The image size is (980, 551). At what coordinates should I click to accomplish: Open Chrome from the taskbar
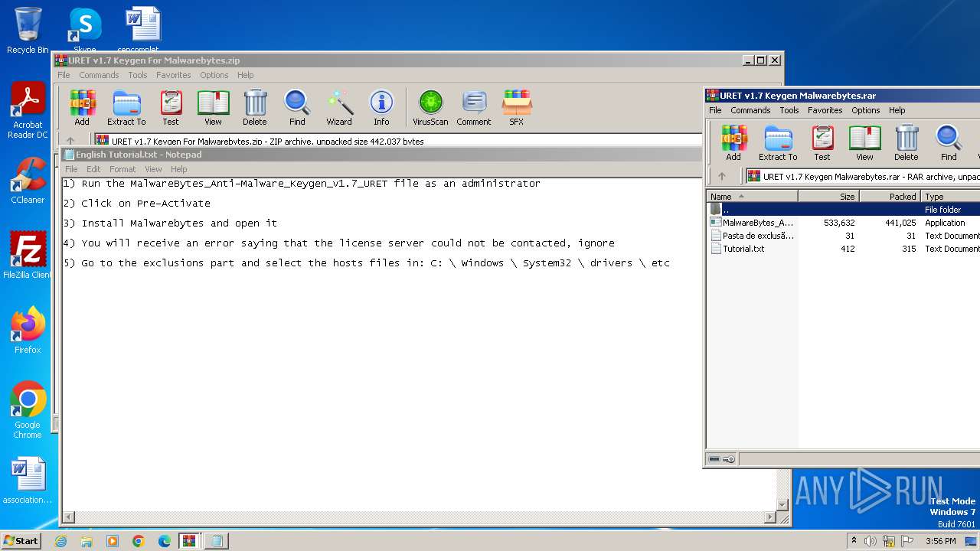pyautogui.click(x=139, y=541)
